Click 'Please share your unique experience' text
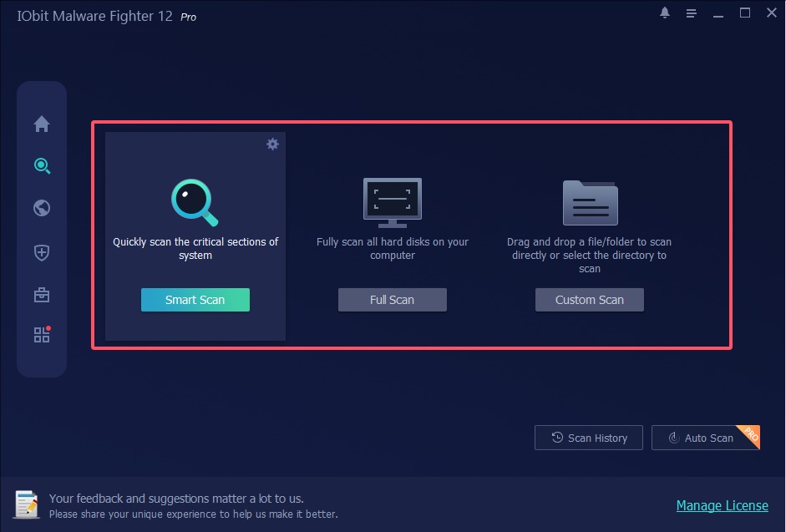 point(194,514)
